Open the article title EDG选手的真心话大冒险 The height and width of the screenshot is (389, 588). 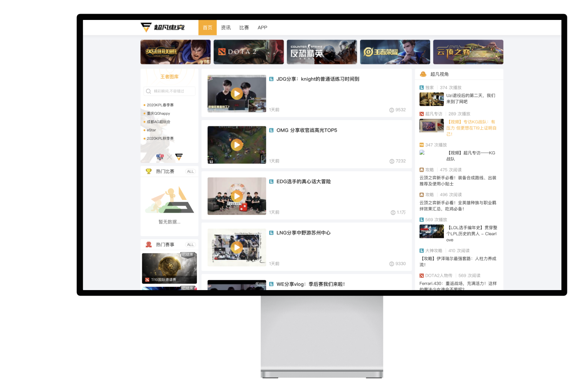tap(304, 182)
